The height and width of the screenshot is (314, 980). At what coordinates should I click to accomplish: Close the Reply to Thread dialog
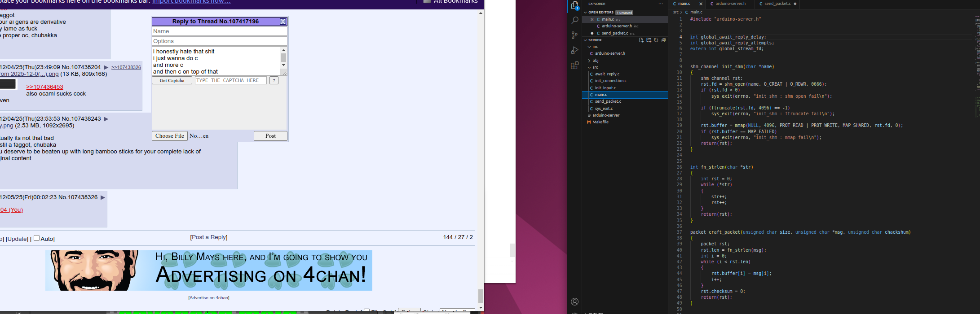283,22
